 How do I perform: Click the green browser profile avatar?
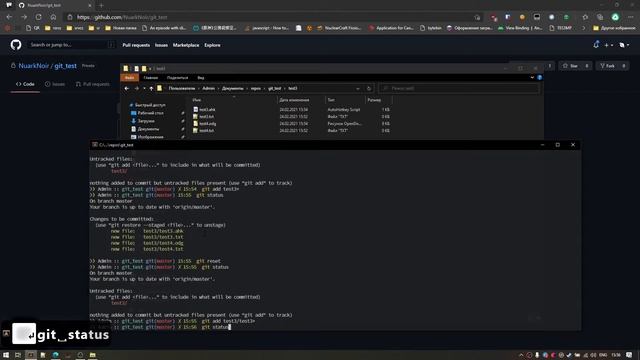click(615, 17)
